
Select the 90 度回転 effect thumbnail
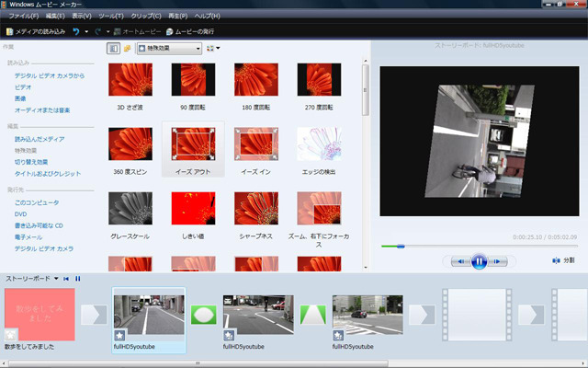click(194, 80)
